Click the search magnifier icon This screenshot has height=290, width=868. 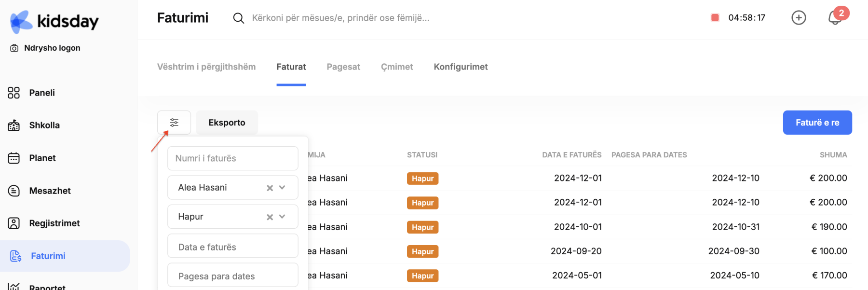239,18
